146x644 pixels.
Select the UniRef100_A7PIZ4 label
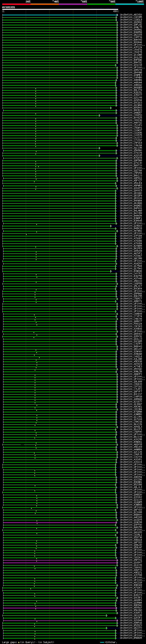[x=131, y=47]
